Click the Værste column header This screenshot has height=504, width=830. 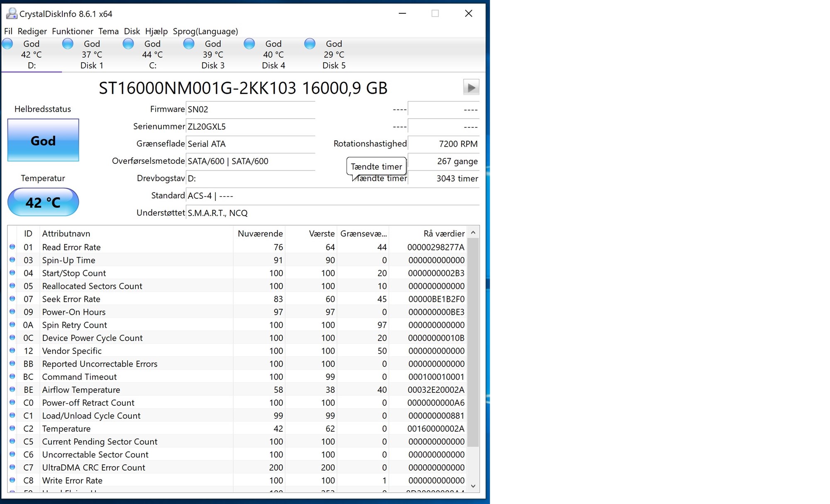tap(311, 234)
